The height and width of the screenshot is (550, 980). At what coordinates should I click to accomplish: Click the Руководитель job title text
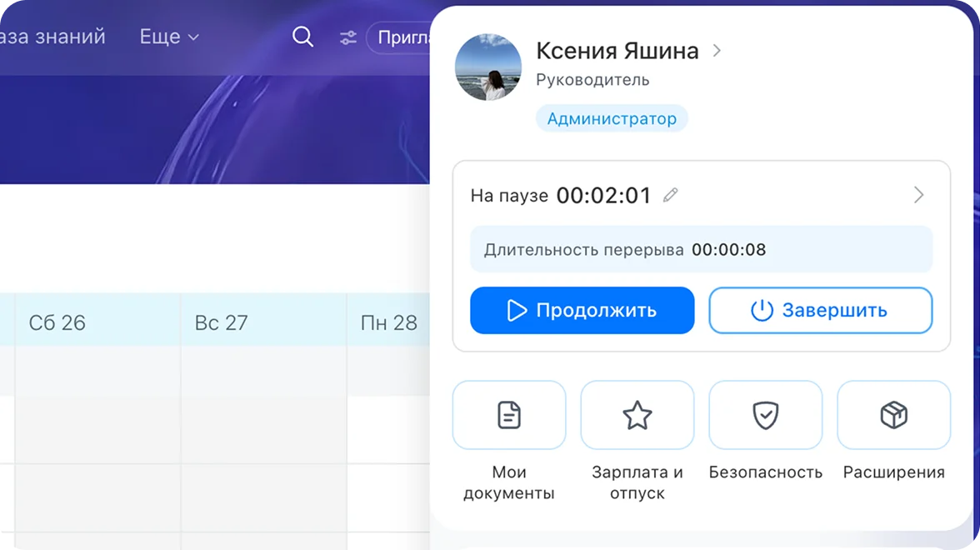(x=592, y=80)
